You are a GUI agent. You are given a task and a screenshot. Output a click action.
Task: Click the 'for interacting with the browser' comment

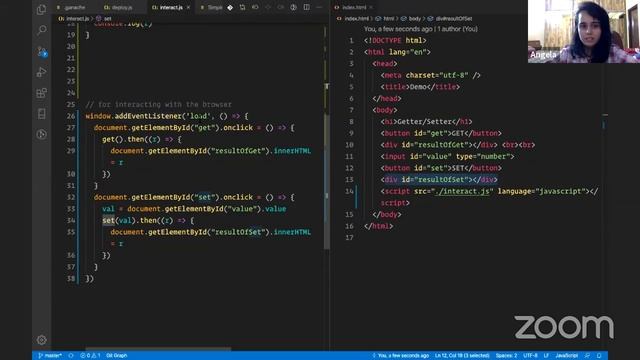(158, 104)
